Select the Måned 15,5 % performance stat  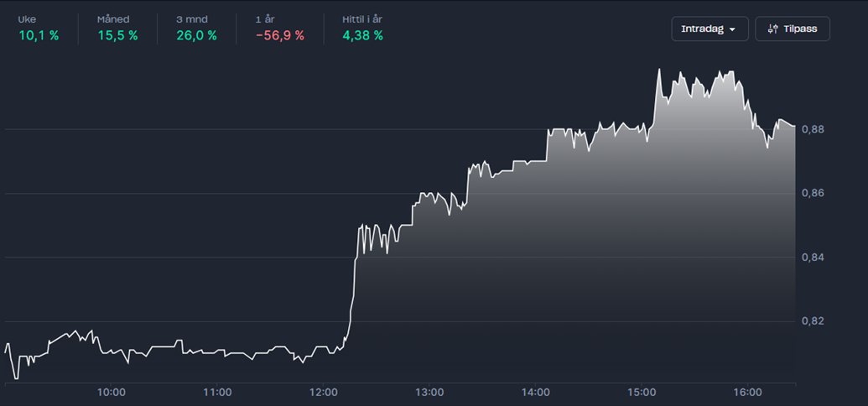click(117, 29)
